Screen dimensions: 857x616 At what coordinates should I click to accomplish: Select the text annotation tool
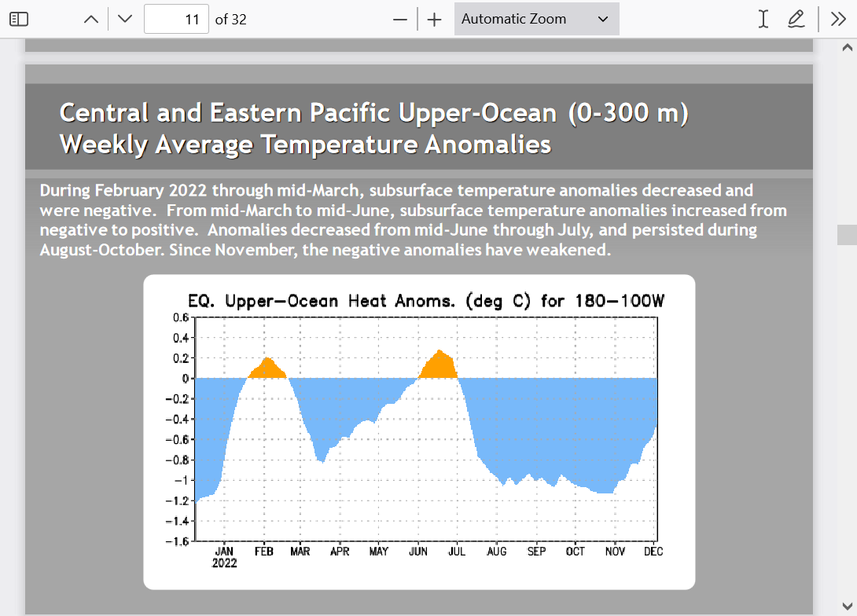click(x=763, y=20)
